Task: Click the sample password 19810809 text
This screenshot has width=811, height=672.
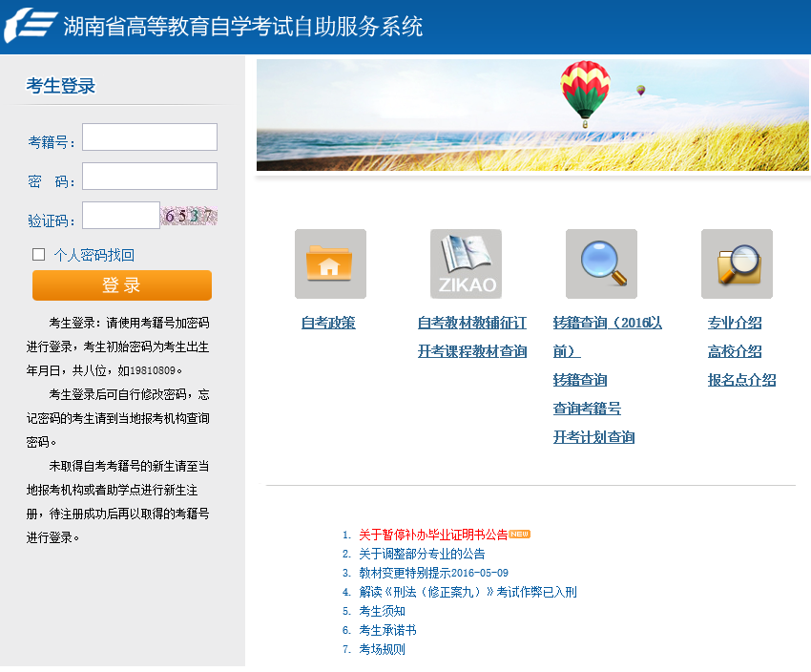Action: (153, 370)
